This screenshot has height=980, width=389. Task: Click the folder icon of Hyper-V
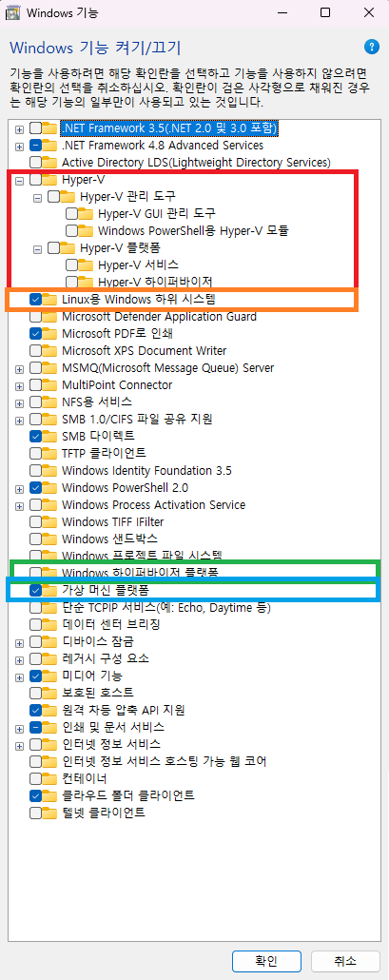click(50, 180)
